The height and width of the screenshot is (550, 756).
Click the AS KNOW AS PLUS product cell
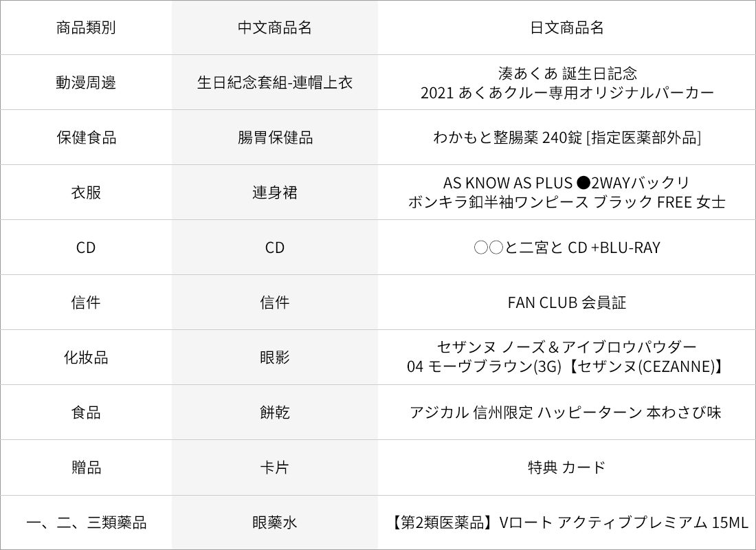(x=566, y=192)
